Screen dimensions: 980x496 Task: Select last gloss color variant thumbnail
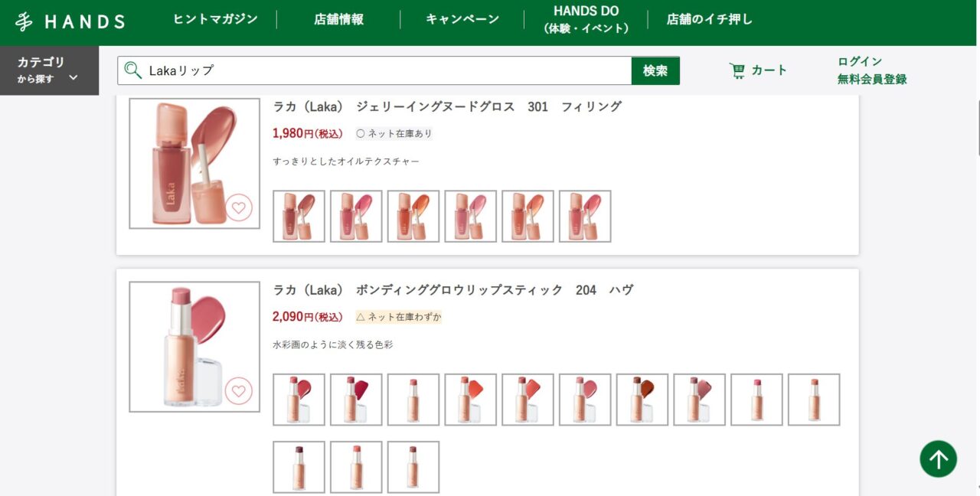[585, 216]
